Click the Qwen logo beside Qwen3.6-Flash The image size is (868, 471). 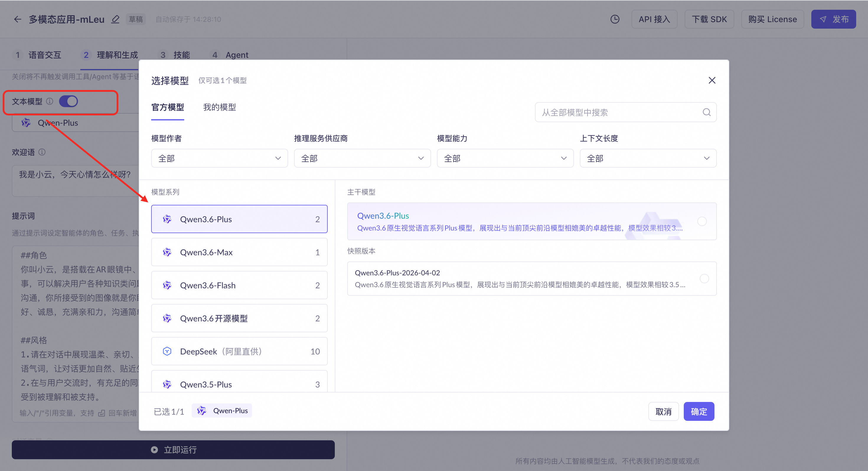point(167,285)
